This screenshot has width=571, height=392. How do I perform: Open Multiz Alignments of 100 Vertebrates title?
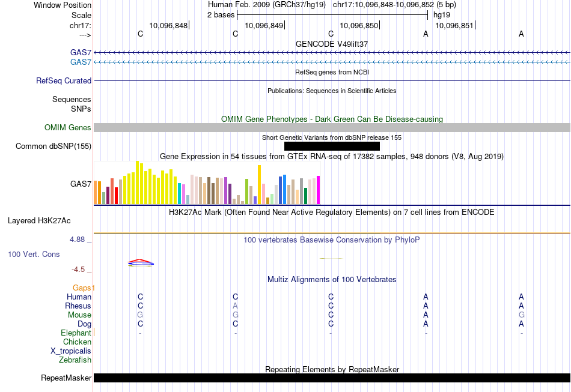click(332, 280)
